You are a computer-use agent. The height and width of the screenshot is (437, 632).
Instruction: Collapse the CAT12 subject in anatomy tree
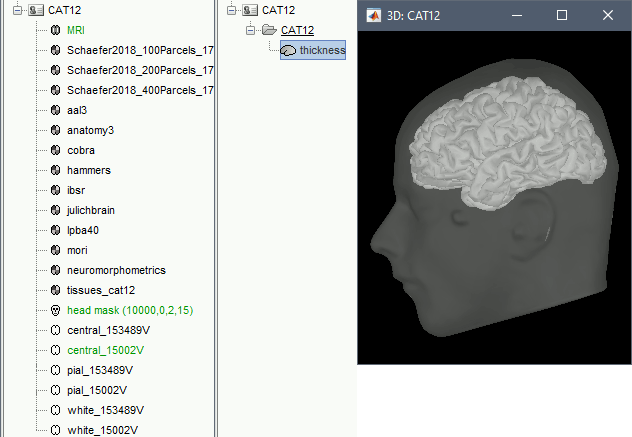click(16, 10)
